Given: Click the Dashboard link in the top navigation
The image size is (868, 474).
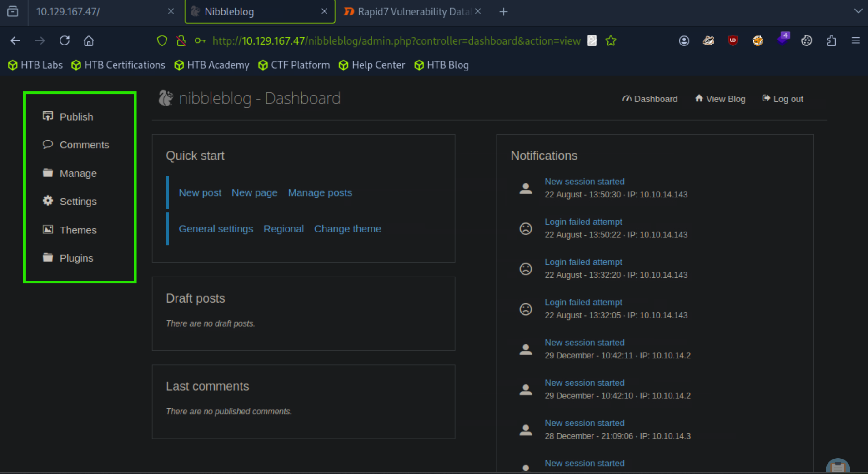Looking at the screenshot, I should coord(650,99).
